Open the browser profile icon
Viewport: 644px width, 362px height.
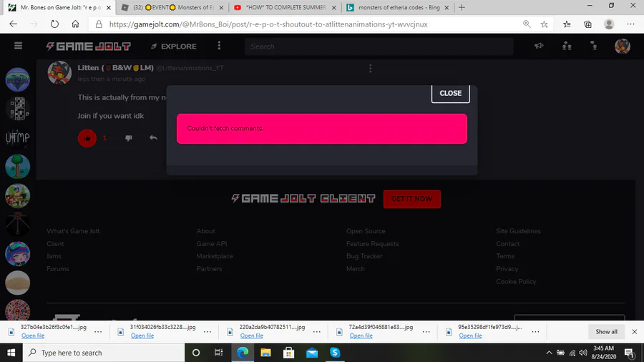click(x=609, y=24)
